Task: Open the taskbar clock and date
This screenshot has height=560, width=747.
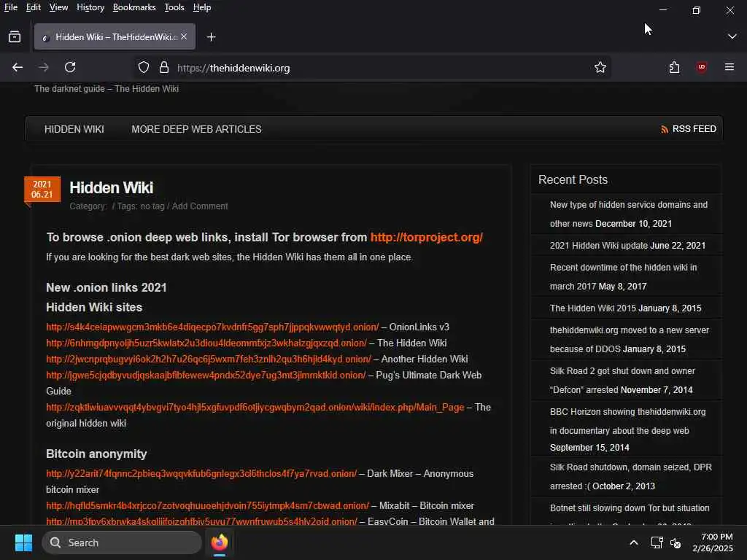Action: pos(713,542)
